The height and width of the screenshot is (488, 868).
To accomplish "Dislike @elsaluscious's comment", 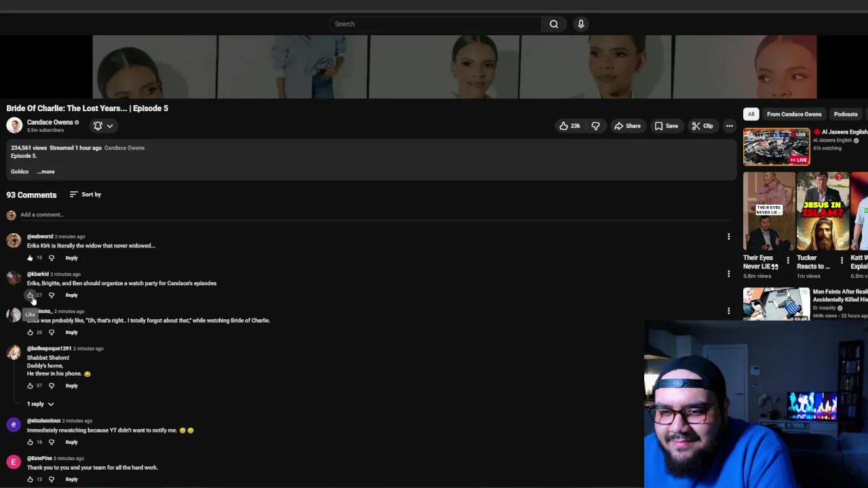I will [52, 443].
